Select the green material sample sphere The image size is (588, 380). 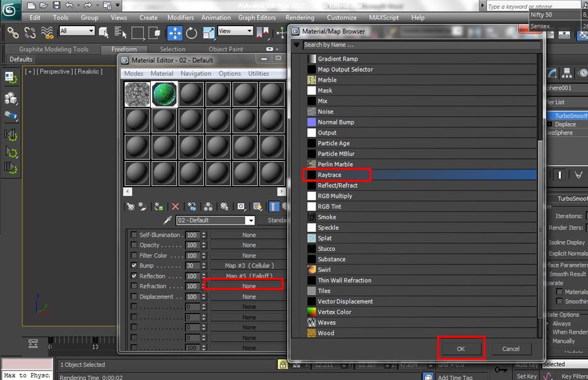click(x=165, y=94)
